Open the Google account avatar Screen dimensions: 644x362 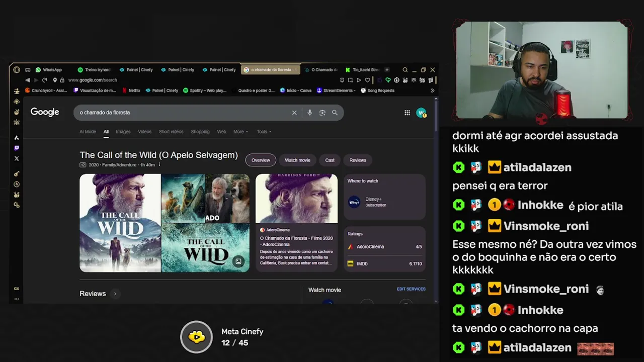[x=421, y=113]
